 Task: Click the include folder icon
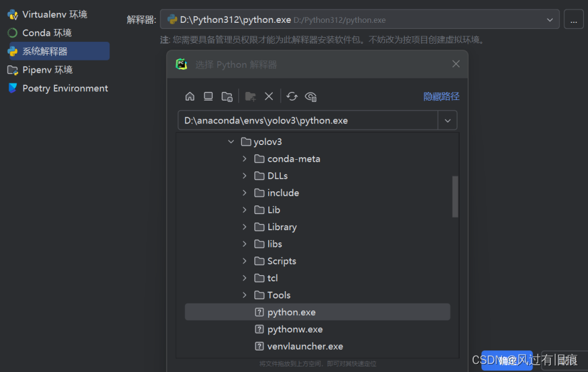[259, 192]
